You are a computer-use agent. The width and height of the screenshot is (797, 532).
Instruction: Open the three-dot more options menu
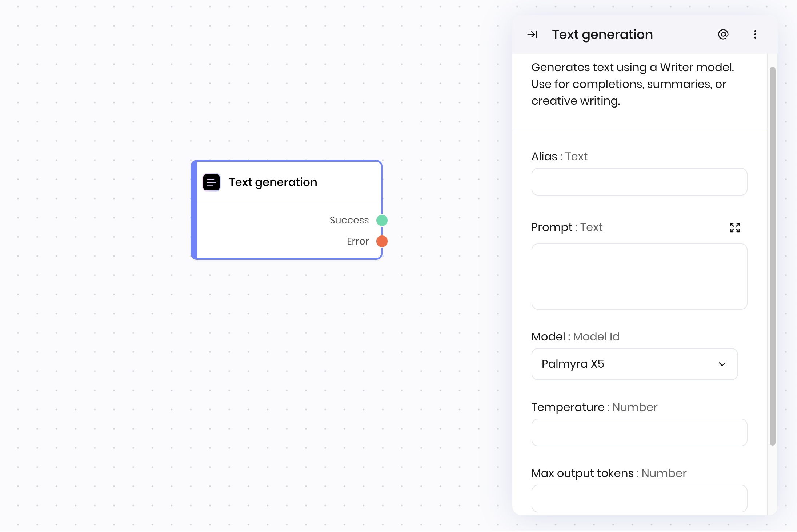[755, 35]
